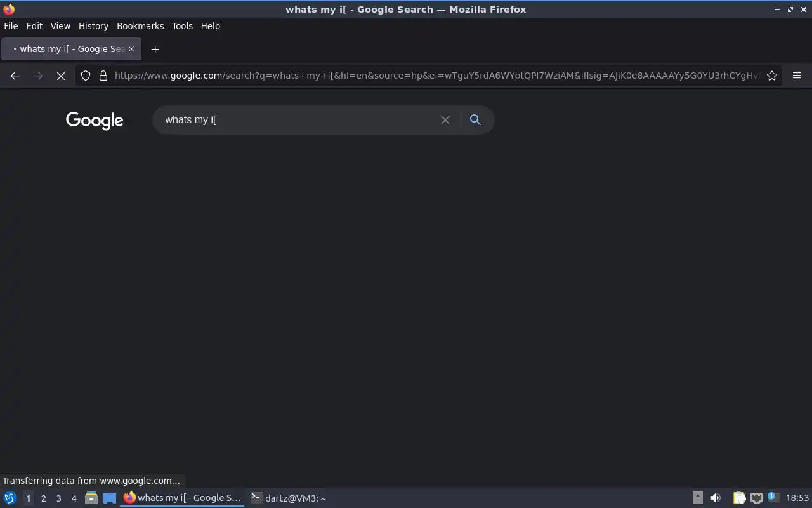The image size is (812, 508).
Task: Switch to workspace 2
Action: click(x=43, y=498)
